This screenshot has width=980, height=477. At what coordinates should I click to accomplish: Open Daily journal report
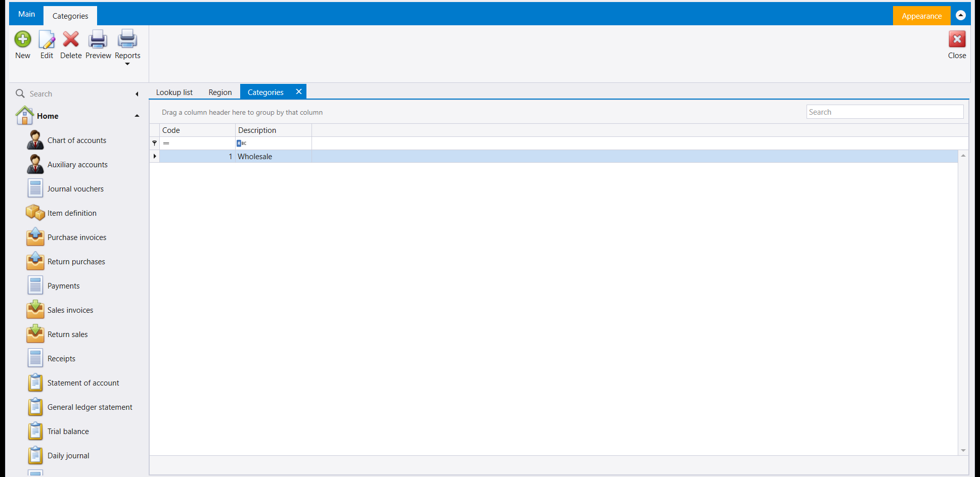[x=68, y=456]
